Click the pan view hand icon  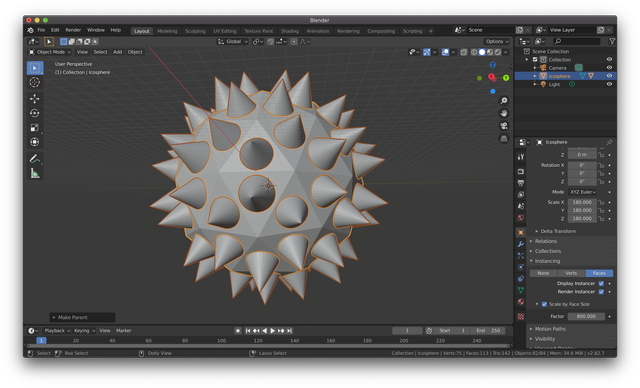504,113
